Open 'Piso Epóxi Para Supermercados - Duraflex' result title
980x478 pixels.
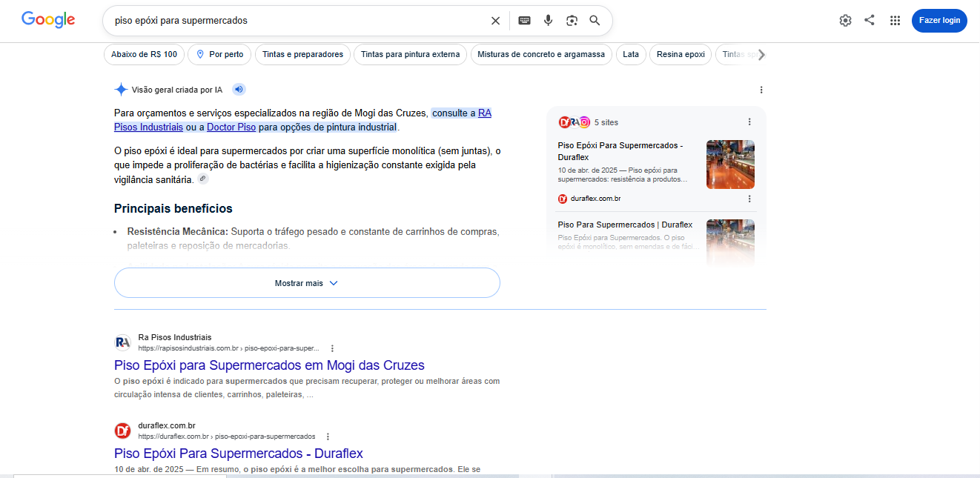[x=239, y=454]
